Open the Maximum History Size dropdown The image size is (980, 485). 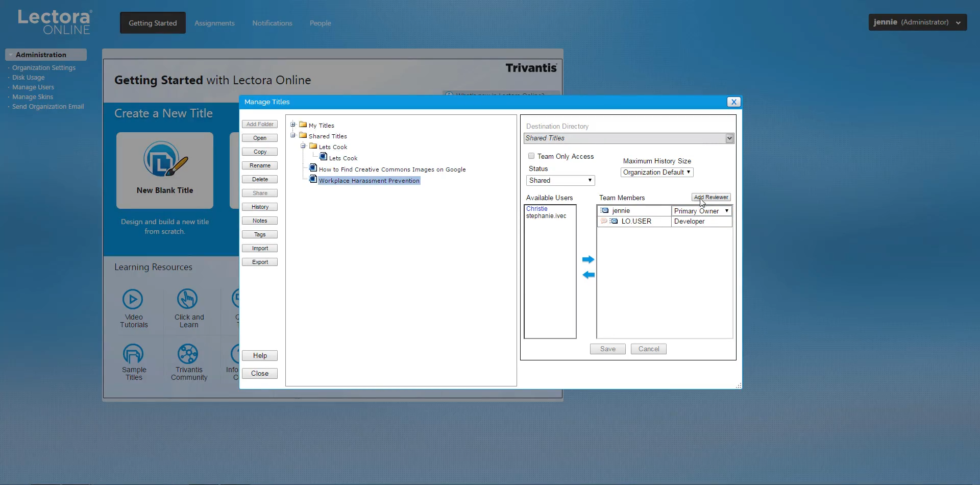(x=656, y=172)
